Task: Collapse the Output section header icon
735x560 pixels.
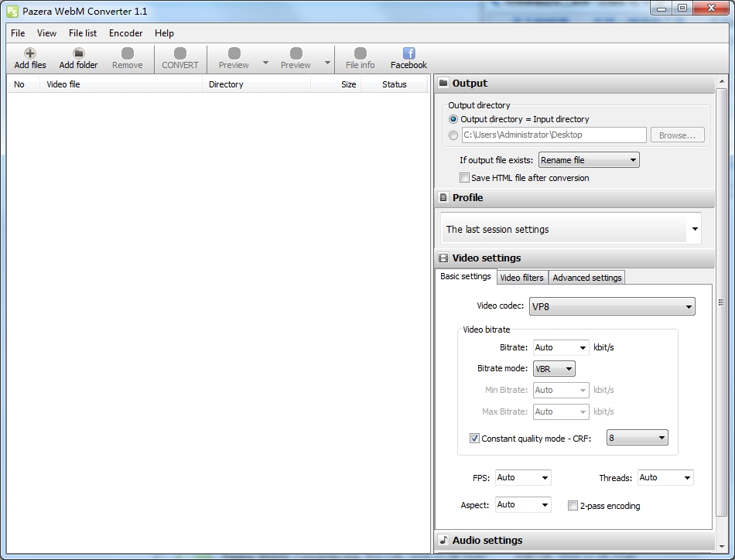Action: tap(443, 84)
